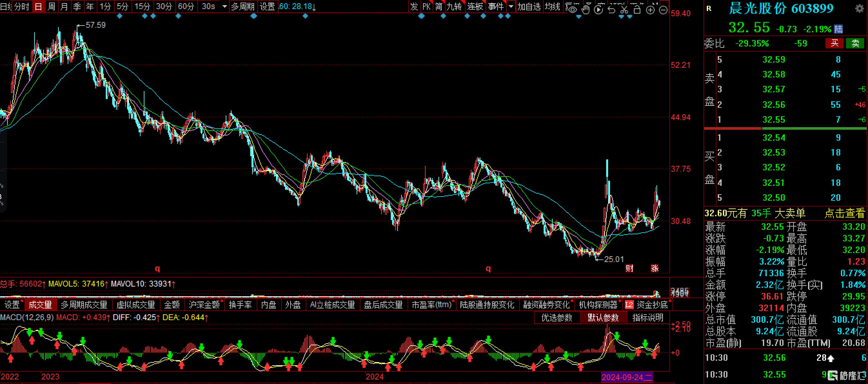Select the AI立桩成交量 tab
Image resolution: width=868 pixels, height=384 pixels.
[x=332, y=305]
